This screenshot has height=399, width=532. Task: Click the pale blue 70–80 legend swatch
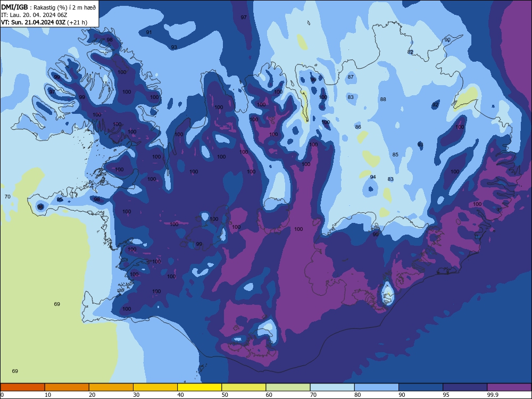(x=332, y=387)
